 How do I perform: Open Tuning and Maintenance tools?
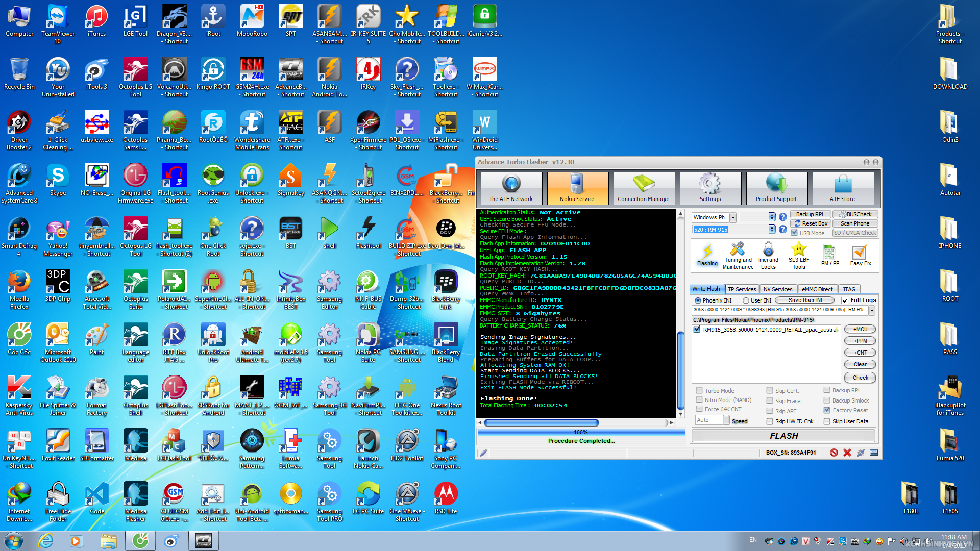[738, 255]
